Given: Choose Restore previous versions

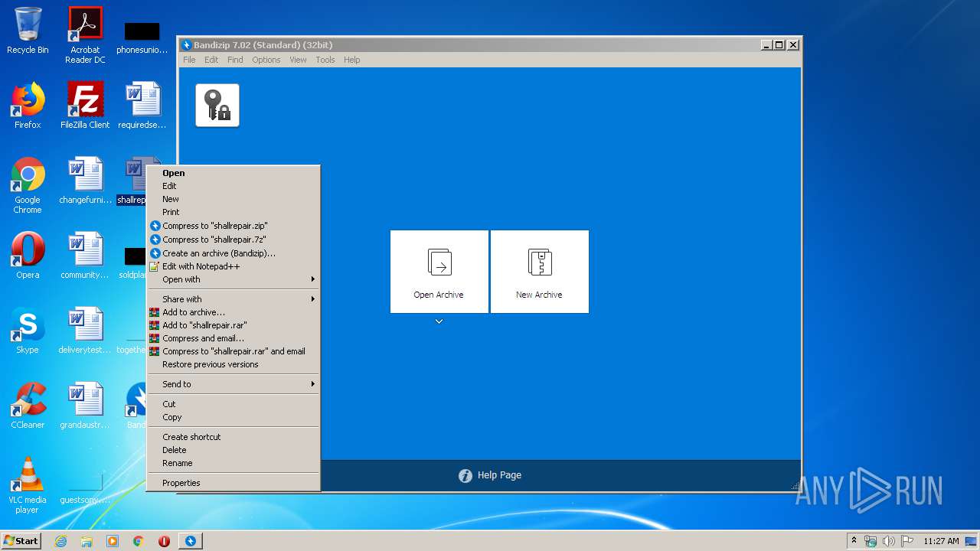Looking at the screenshot, I should point(234,364).
